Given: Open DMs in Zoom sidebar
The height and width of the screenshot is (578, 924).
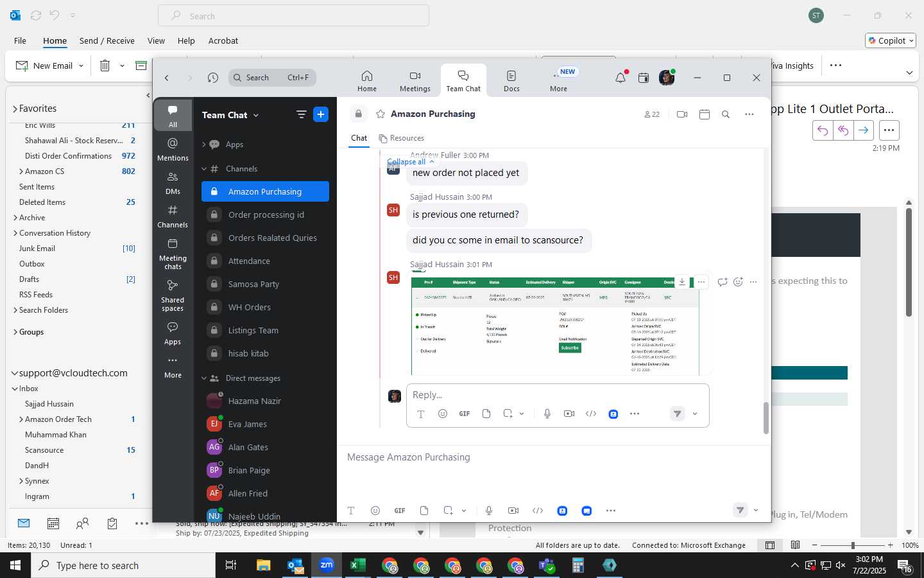Looking at the screenshot, I should (x=173, y=182).
